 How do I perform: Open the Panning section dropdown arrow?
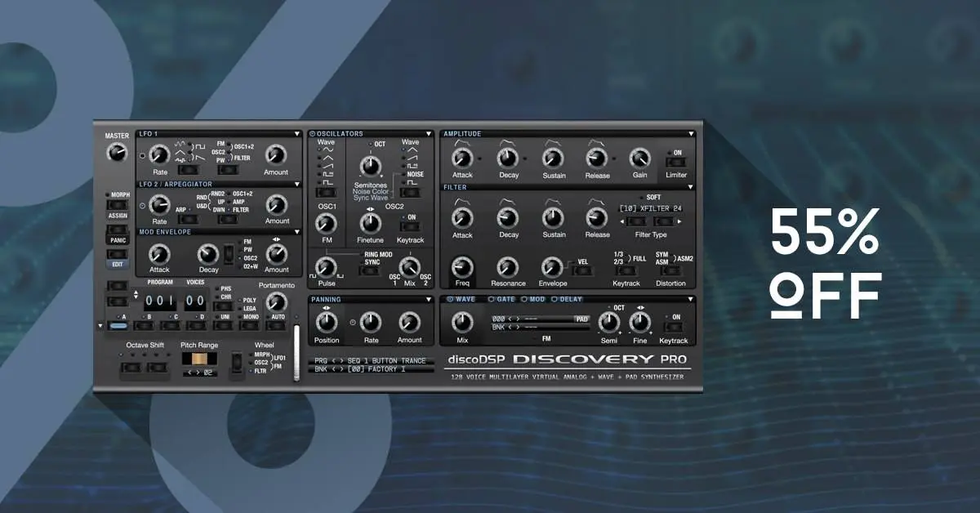tap(429, 300)
